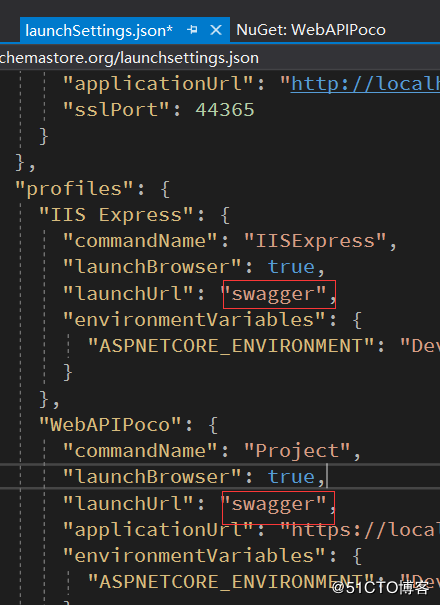440x605 pixels.
Task: Click swagger launchUrl under WebAPIPoco
Action: tap(273, 504)
